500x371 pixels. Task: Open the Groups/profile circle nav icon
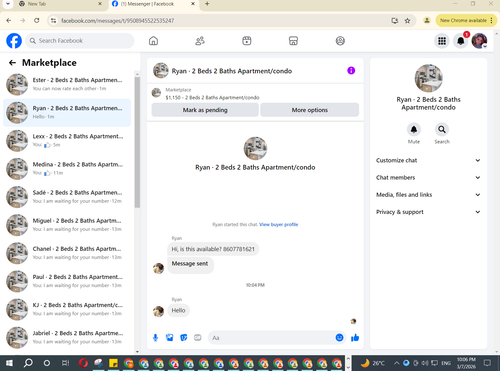point(340,41)
